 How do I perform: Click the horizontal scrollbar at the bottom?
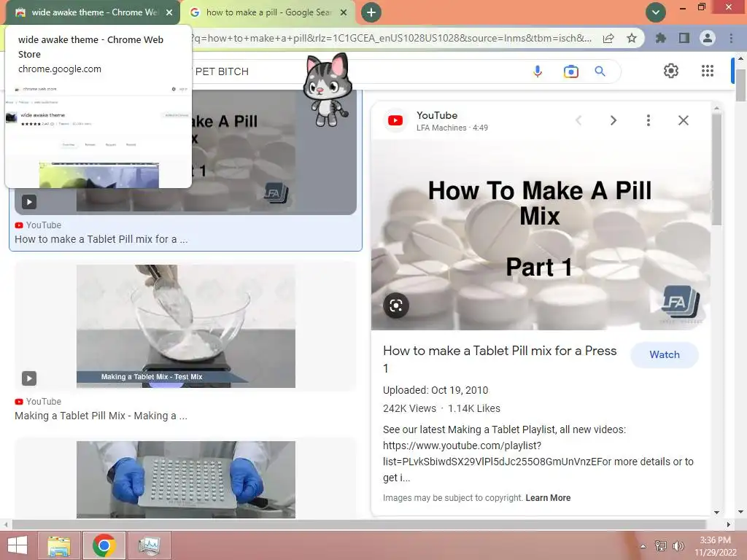[359, 524]
